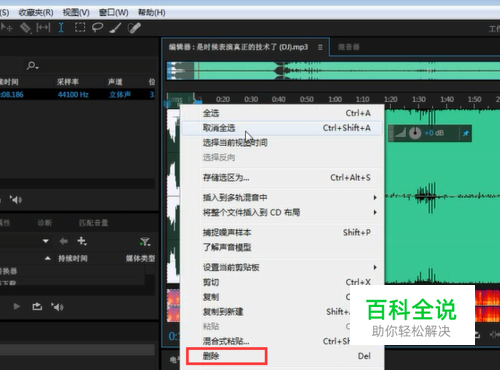
Task: Select file row showing 44100 Hz
Action: 77,95
